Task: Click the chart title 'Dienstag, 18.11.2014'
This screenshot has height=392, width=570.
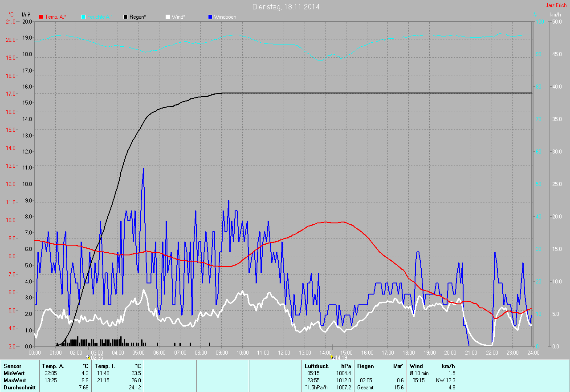Action: [x=286, y=7]
